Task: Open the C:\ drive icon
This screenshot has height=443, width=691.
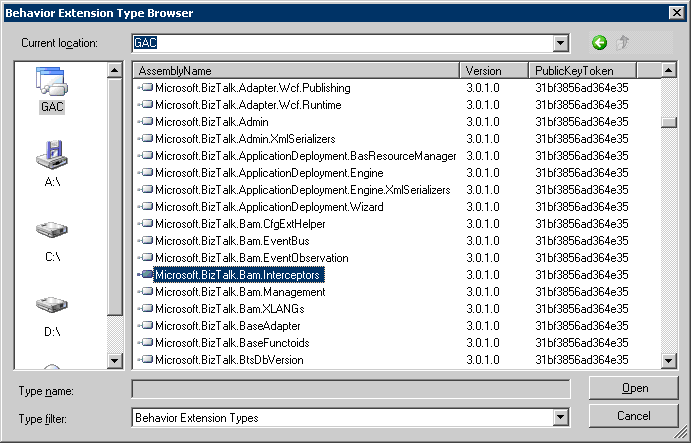Action: (52, 230)
